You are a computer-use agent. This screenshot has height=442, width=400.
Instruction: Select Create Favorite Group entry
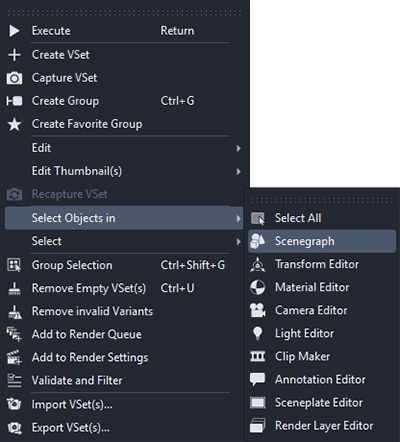[124, 124]
